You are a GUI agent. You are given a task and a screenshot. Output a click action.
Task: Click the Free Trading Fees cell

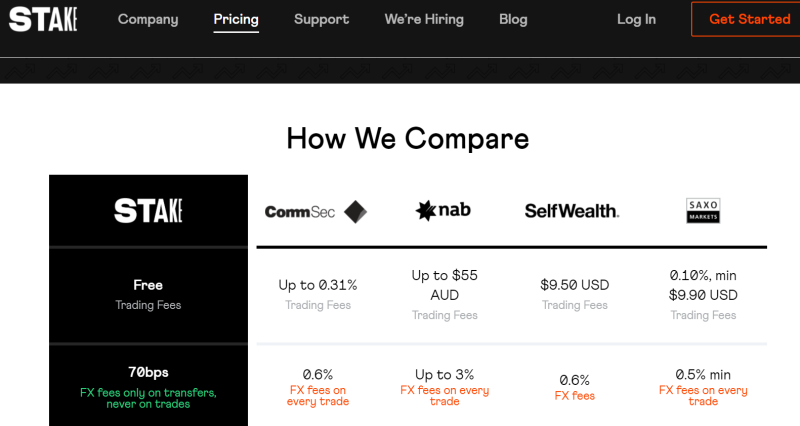[148, 295]
